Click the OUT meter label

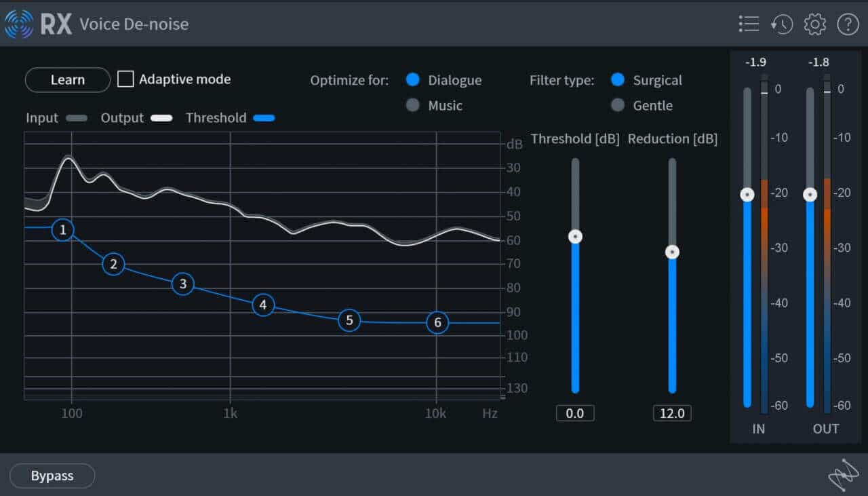click(x=826, y=429)
